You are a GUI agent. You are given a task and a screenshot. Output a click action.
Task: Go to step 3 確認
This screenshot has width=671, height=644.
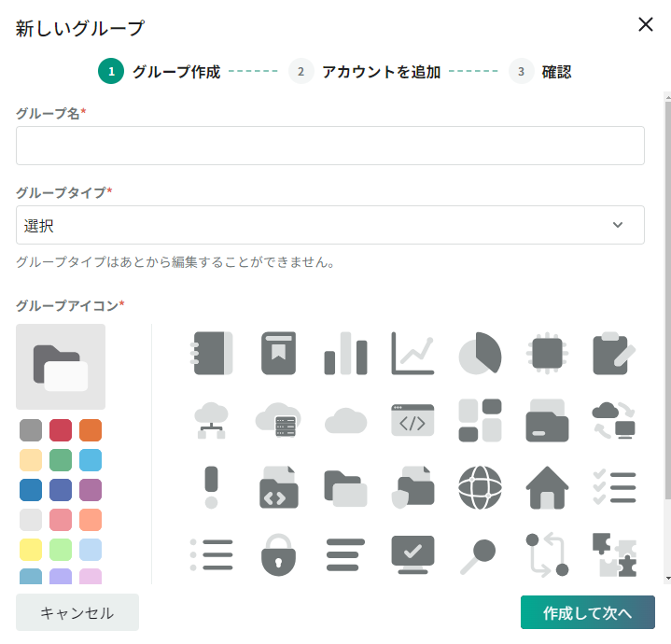540,72
